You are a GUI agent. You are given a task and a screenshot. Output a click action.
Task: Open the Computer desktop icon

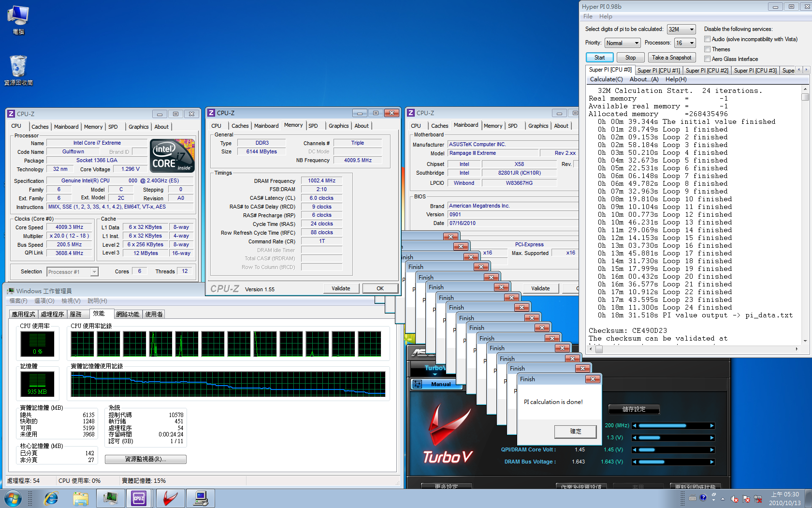click(18, 20)
